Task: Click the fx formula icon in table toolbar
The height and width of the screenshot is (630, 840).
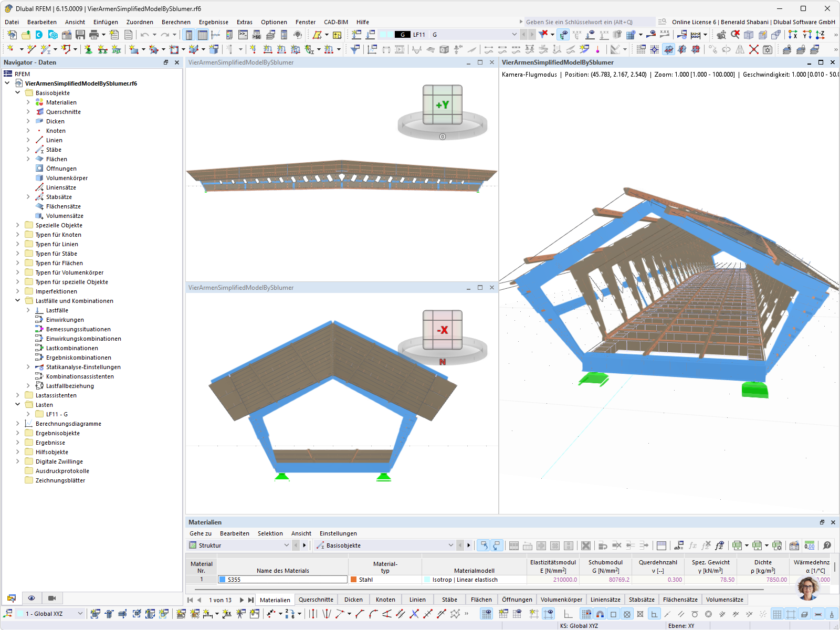Action: point(693,545)
